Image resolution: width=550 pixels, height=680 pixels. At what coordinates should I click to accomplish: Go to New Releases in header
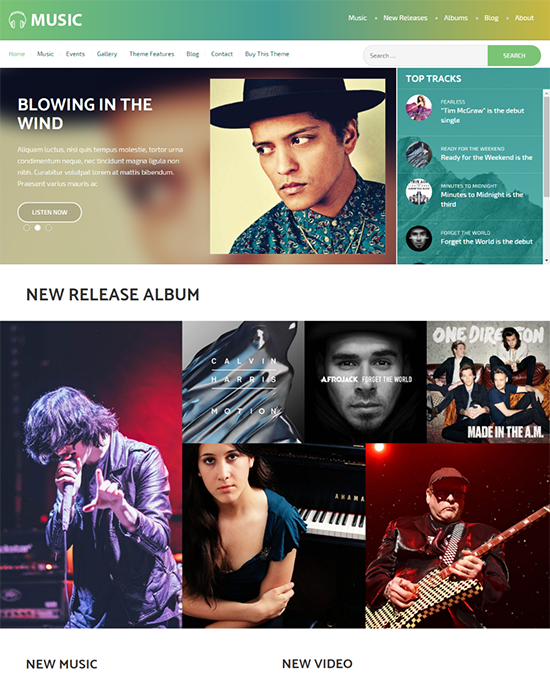pyautogui.click(x=405, y=18)
